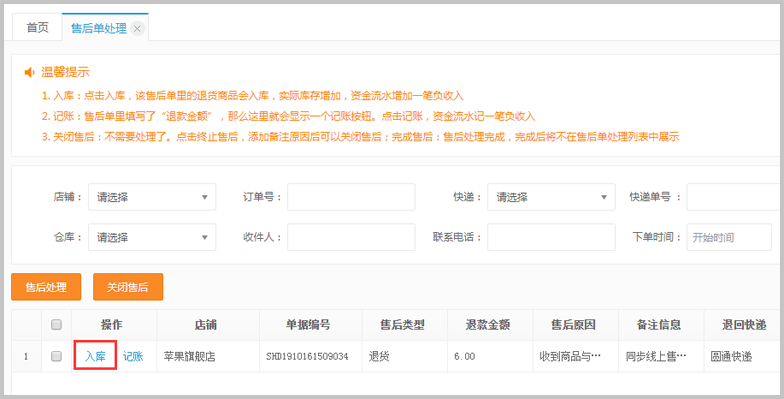Open the 仓库 dropdown
Viewport: 784px width, 399px height.
[152, 237]
